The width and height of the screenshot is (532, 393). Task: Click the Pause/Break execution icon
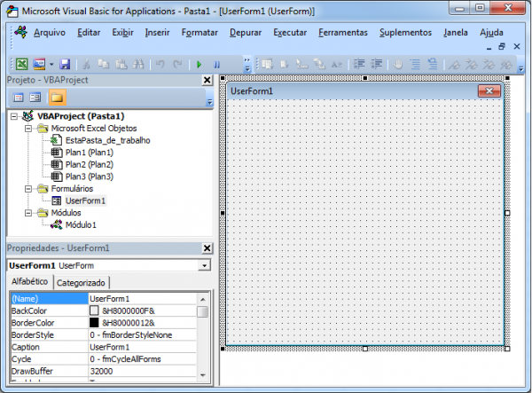pyautogui.click(x=216, y=64)
